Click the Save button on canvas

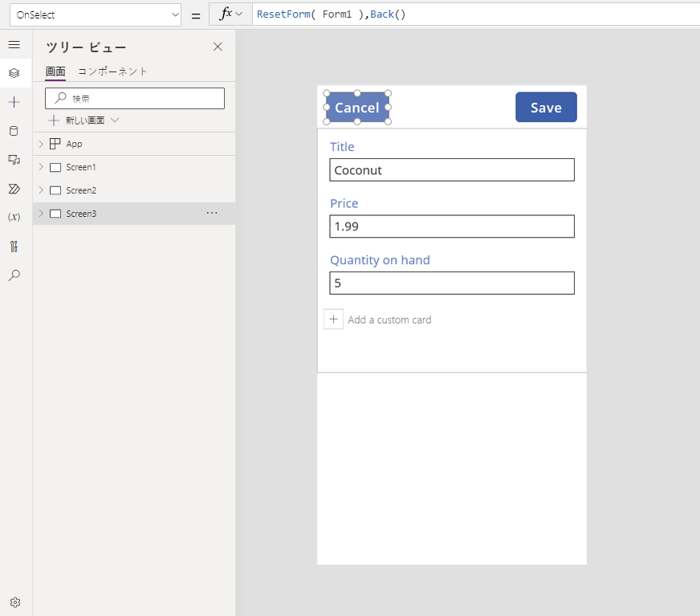[x=546, y=107]
